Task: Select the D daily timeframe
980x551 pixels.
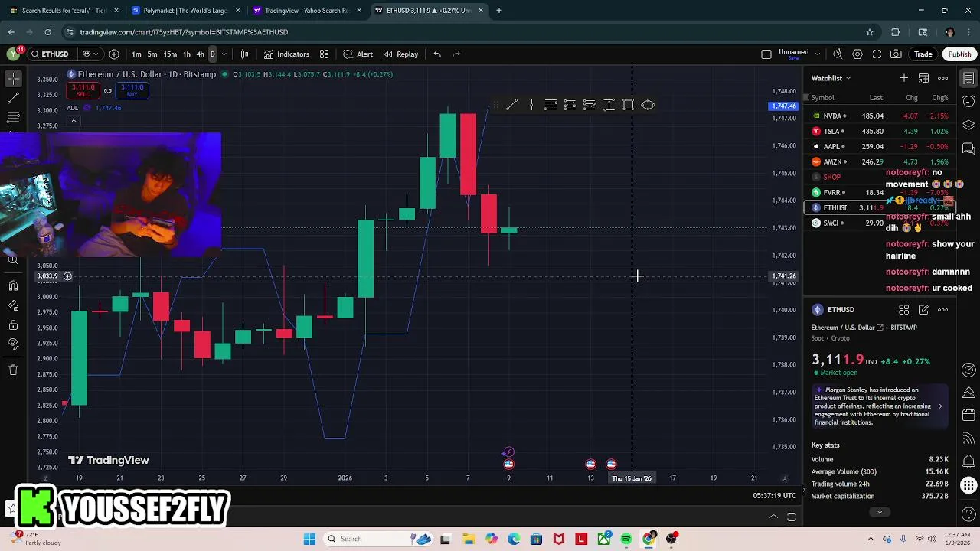Action: click(212, 54)
